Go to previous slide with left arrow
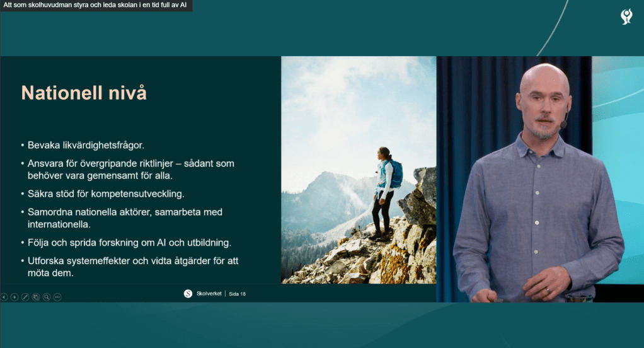 coord(4,297)
